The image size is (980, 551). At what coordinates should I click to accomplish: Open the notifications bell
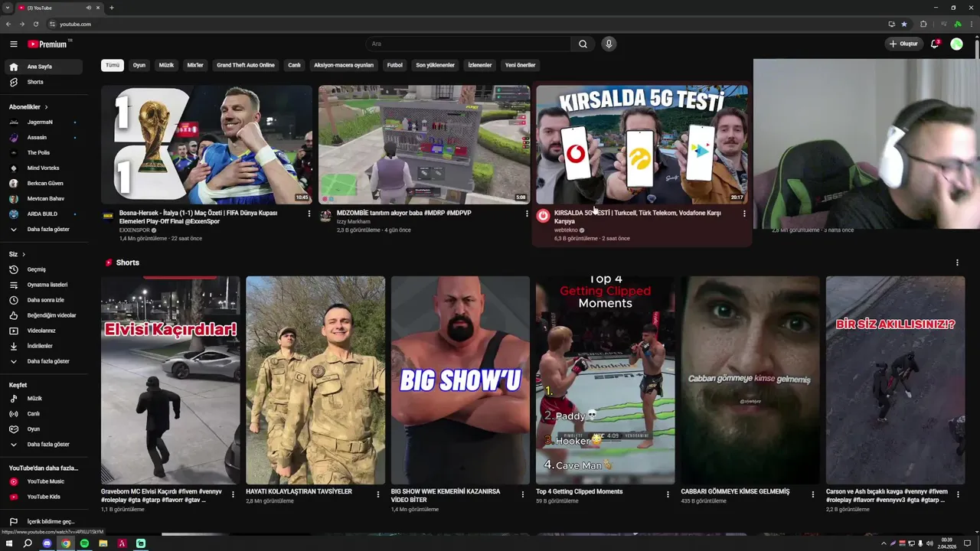coord(935,44)
